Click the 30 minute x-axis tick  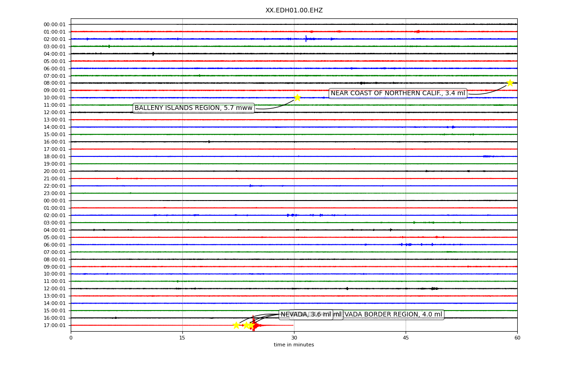click(x=294, y=338)
